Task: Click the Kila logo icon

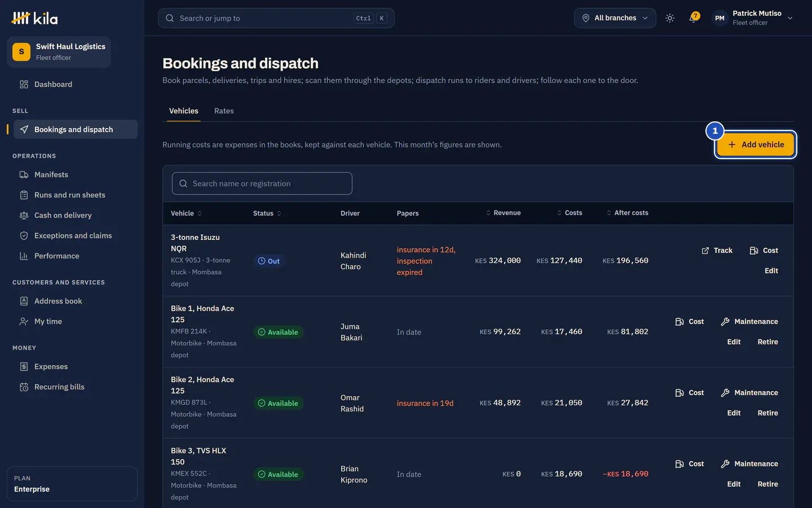Action: (x=21, y=18)
